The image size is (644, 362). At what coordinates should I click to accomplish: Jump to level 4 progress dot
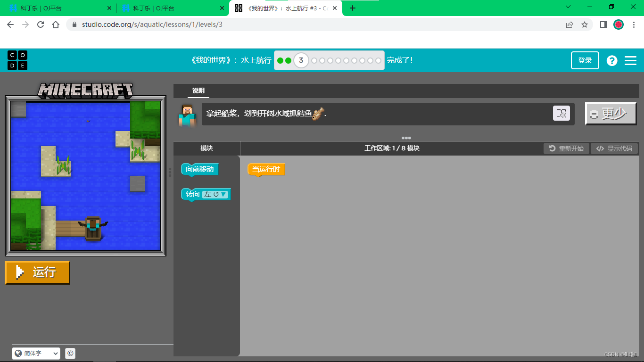click(x=314, y=60)
